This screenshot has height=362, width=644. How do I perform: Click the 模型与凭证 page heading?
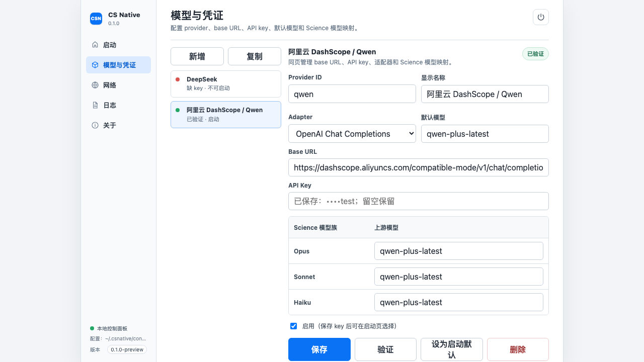pos(197,15)
